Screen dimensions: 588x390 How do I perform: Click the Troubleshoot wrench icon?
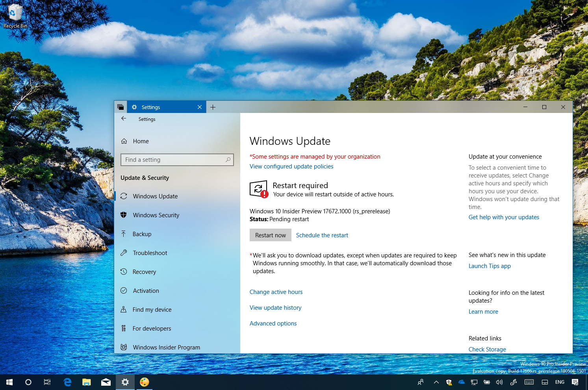[x=124, y=253]
